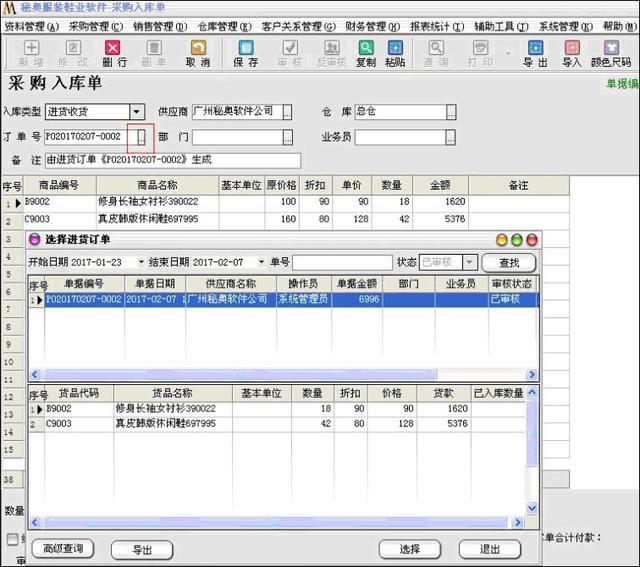Click the 高级查询 advanced query button
This screenshot has height=567, width=640.
coord(63,549)
